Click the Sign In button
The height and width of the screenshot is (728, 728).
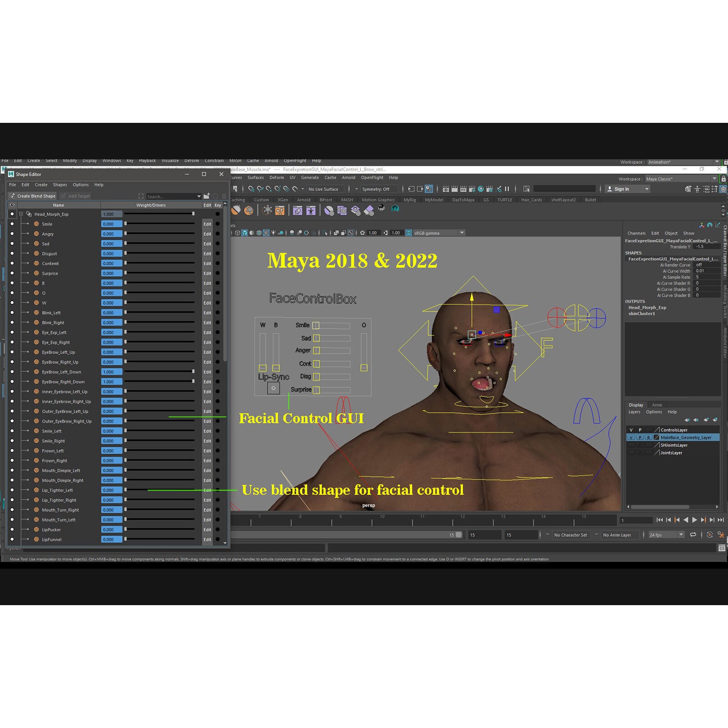[627, 189]
